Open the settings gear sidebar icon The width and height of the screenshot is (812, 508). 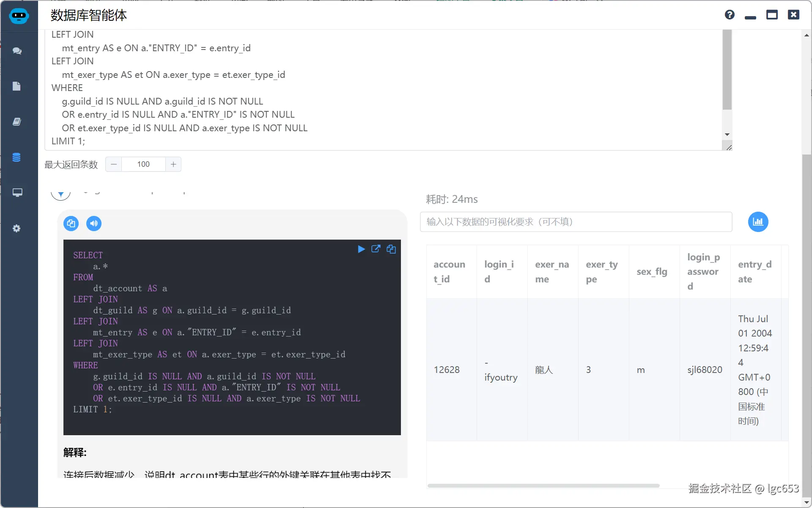tap(16, 229)
